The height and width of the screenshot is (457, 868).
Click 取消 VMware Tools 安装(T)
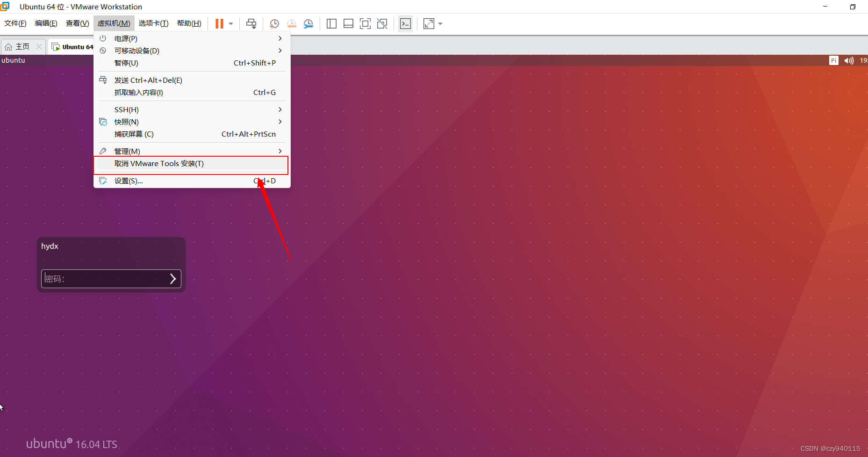[192, 163]
